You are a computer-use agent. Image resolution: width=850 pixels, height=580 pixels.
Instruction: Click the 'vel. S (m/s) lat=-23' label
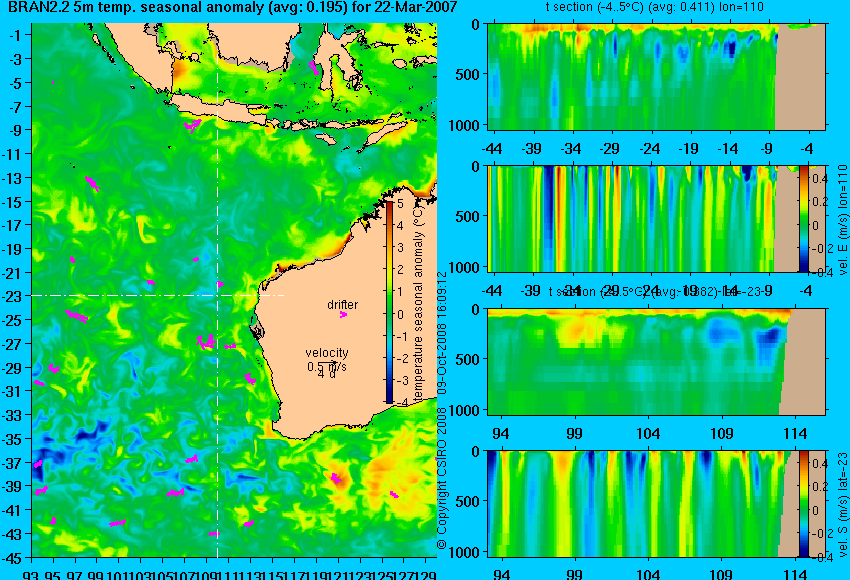[x=842, y=505]
